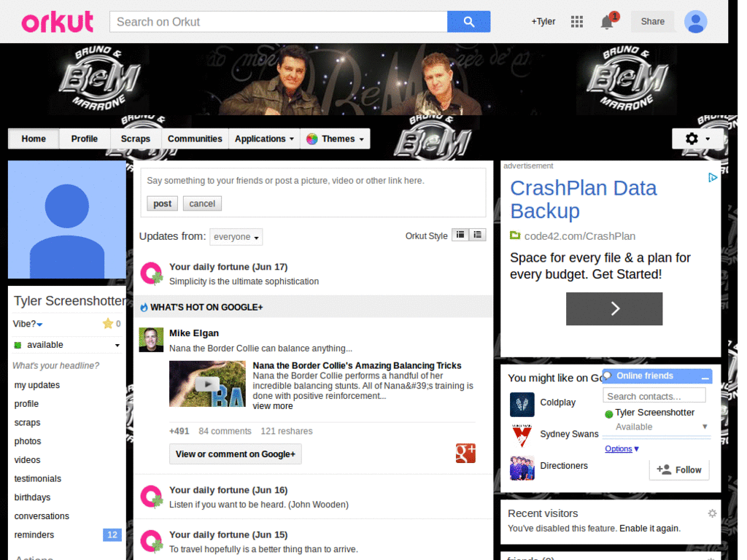
Task: Open testimonials in sidebar
Action: coord(38,478)
